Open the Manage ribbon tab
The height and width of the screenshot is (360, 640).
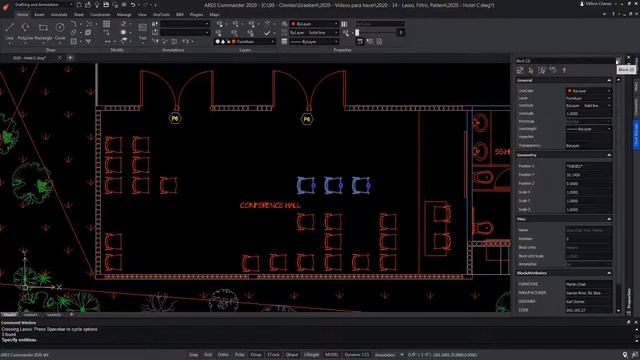coord(124,14)
